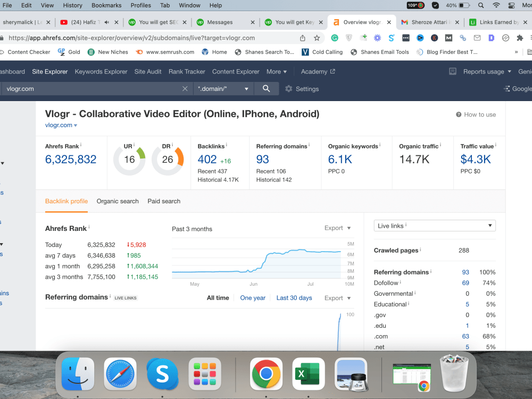Screen dimensions: 532x399
Task: Open the www.semrush.com bookmark
Action: pos(165,52)
